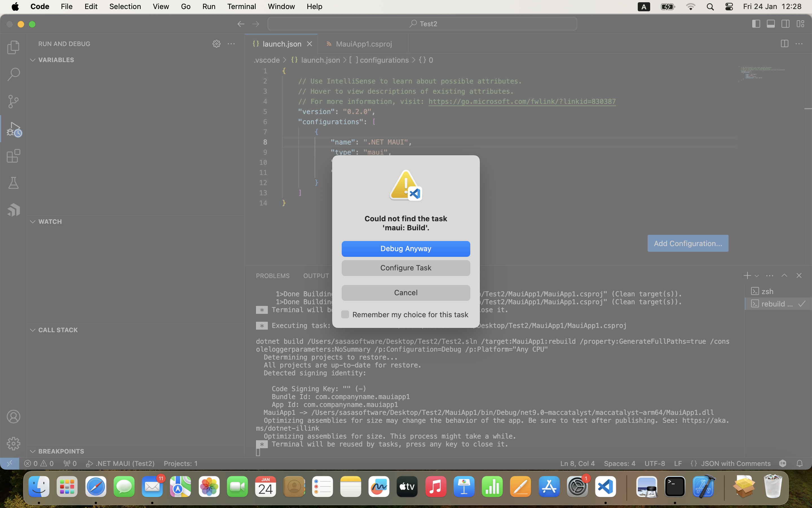Screen dimensions: 812x508
Task: Open the Manage gear in activity bar
Action: tap(14, 443)
